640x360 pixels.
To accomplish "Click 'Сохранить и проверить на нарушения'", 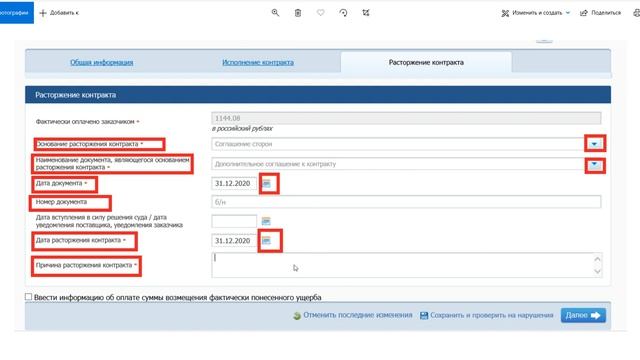I will (487, 315).
